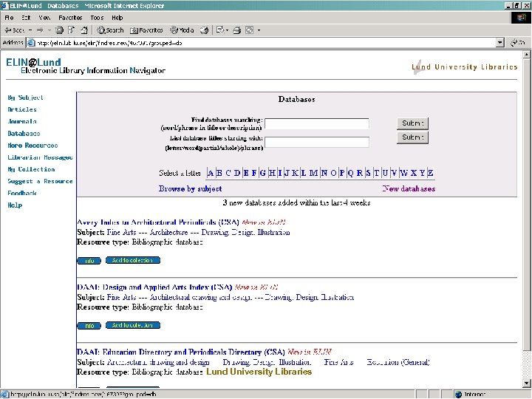Screen dimensions: 532x399
Task: Open the Search toolbar button
Action: pyautogui.click(x=110, y=30)
